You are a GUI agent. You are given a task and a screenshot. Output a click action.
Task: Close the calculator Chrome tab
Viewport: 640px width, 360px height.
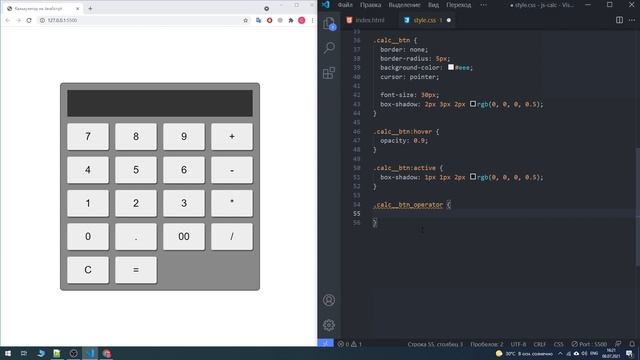[78, 9]
